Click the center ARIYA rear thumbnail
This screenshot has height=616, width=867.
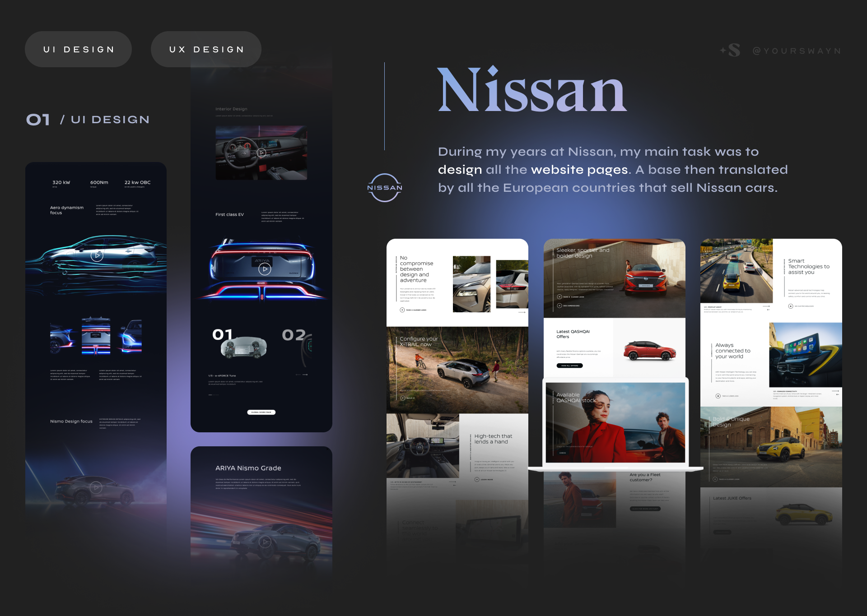(x=96, y=336)
